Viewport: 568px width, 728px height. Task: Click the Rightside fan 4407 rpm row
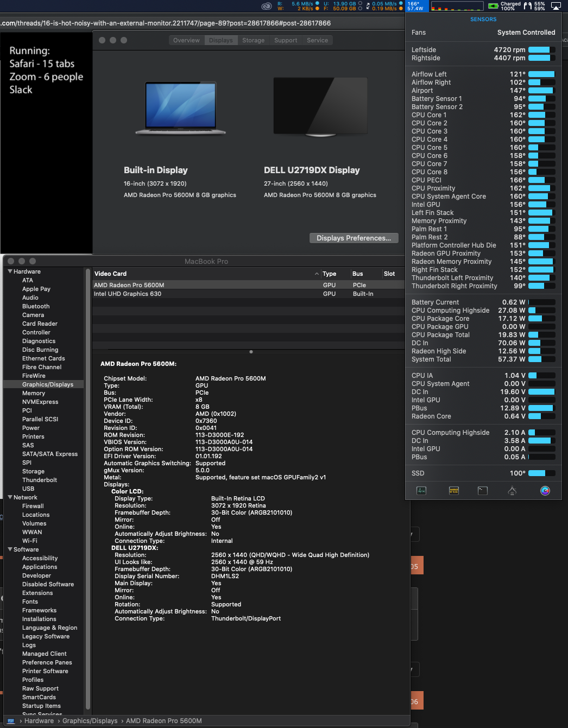[x=483, y=58]
